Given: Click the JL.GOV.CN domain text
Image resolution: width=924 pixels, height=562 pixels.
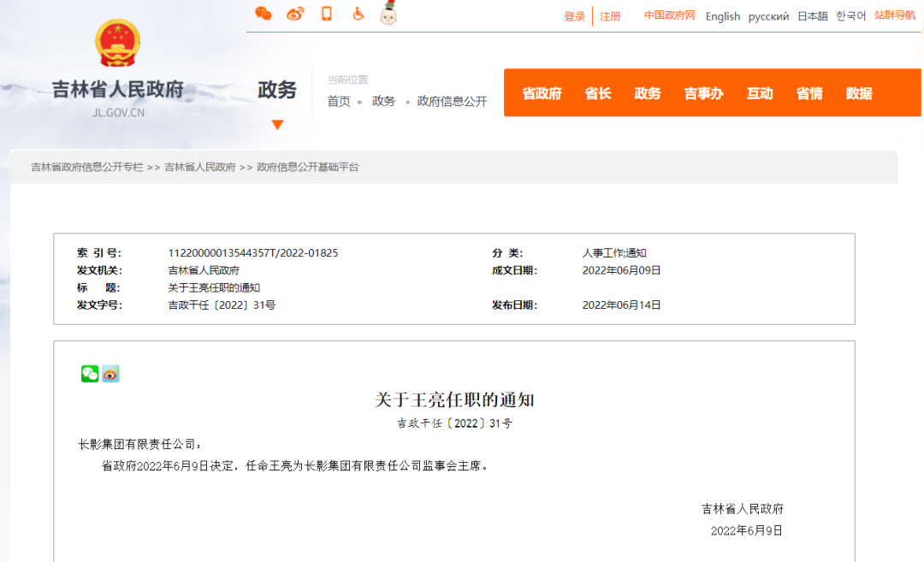Looking at the screenshot, I should point(118,113).
